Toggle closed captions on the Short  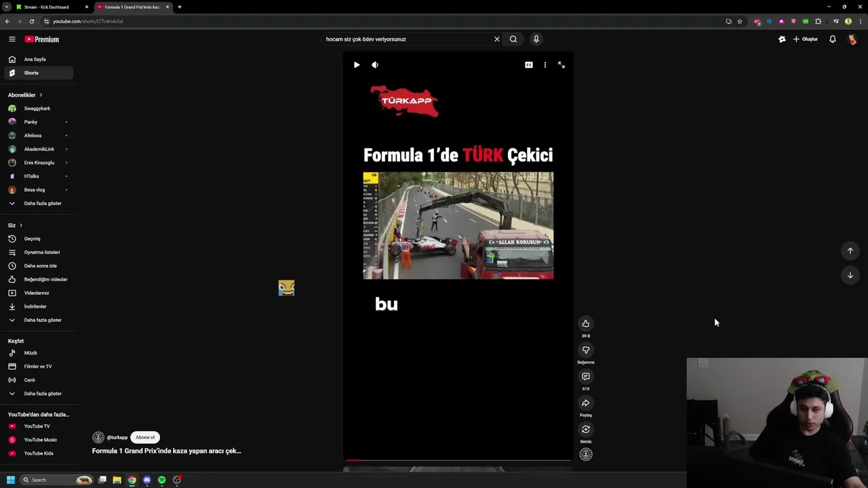click(x=529, y=65)
